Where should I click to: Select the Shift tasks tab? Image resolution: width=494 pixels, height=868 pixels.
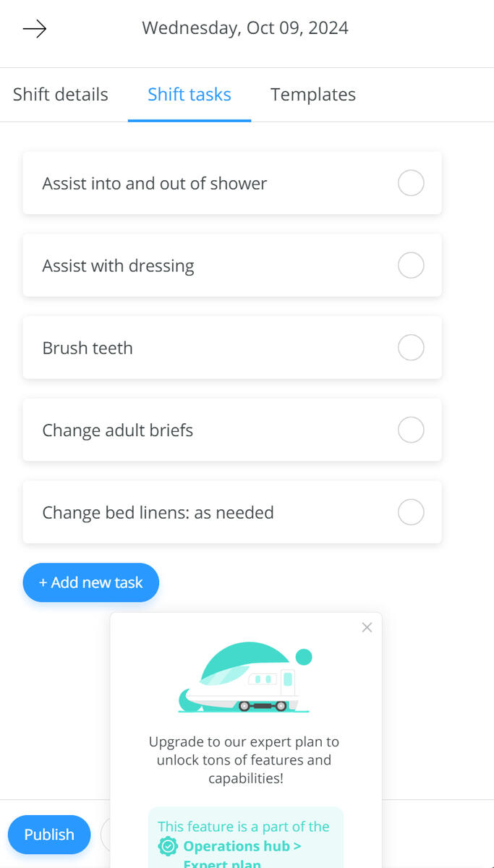tap(189, 94)
